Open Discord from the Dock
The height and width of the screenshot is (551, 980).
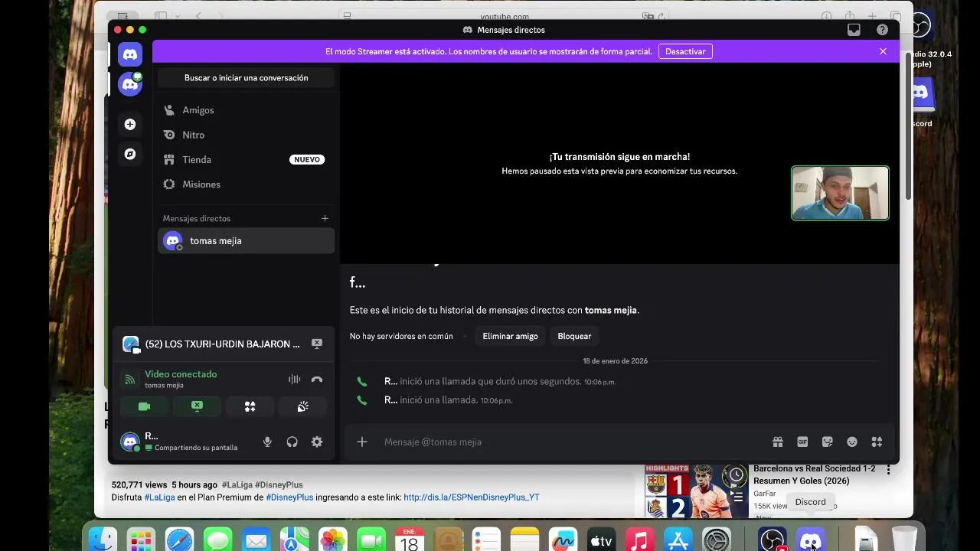click(811, 541)
